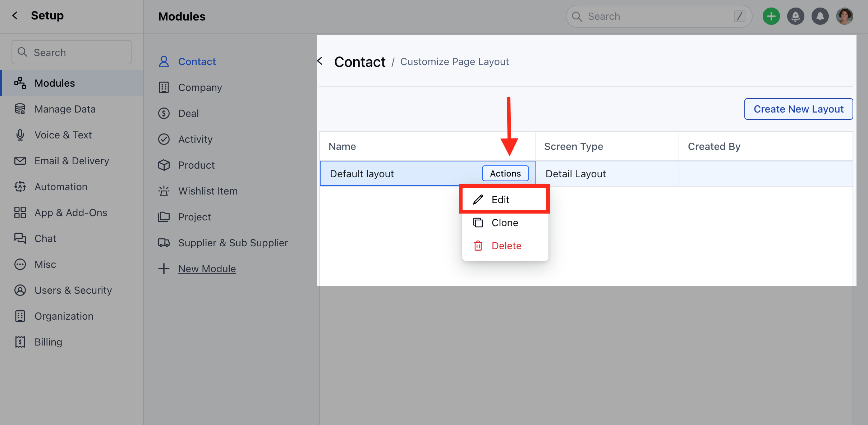Image resolution: width=868 pixels, height=425 pixels.
Task: Choose Clone from the actions menu
Action: 505,223
